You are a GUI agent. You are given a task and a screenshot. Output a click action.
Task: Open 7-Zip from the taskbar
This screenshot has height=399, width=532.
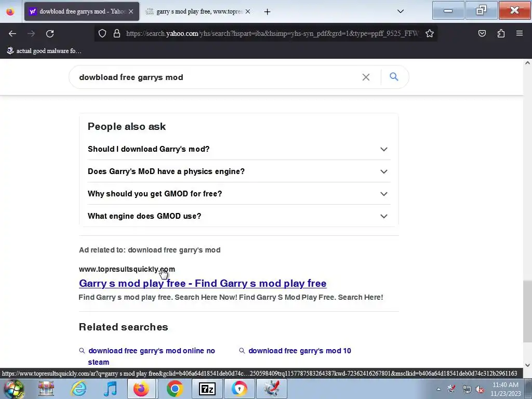[207, 389]
